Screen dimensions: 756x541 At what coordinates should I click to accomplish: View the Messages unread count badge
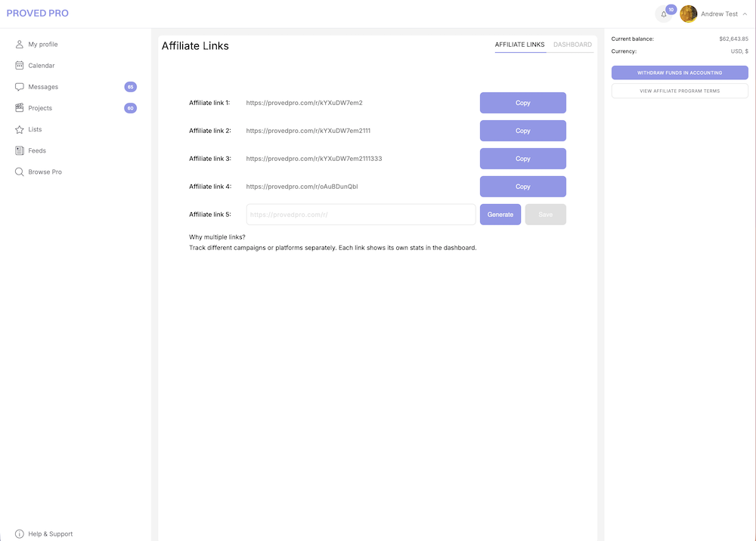tap(130, 86)
